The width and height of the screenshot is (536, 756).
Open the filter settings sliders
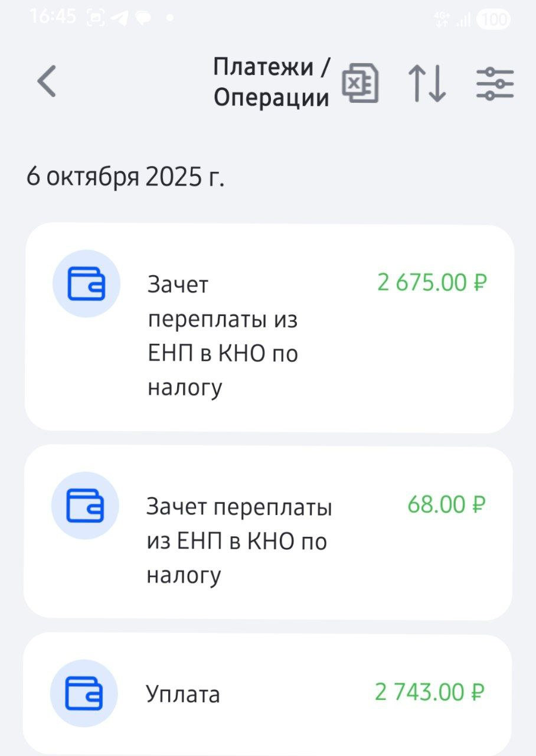pyautogui.click(x=495, y=83)
